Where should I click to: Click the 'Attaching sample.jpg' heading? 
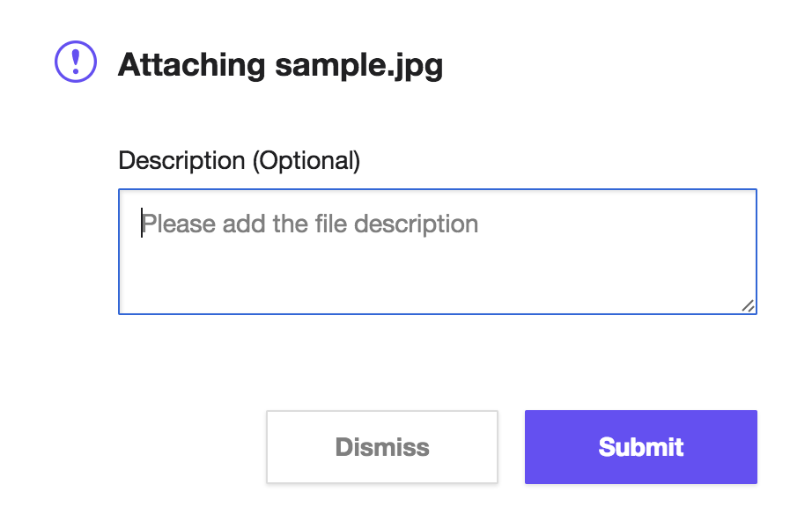pos(281,65)
